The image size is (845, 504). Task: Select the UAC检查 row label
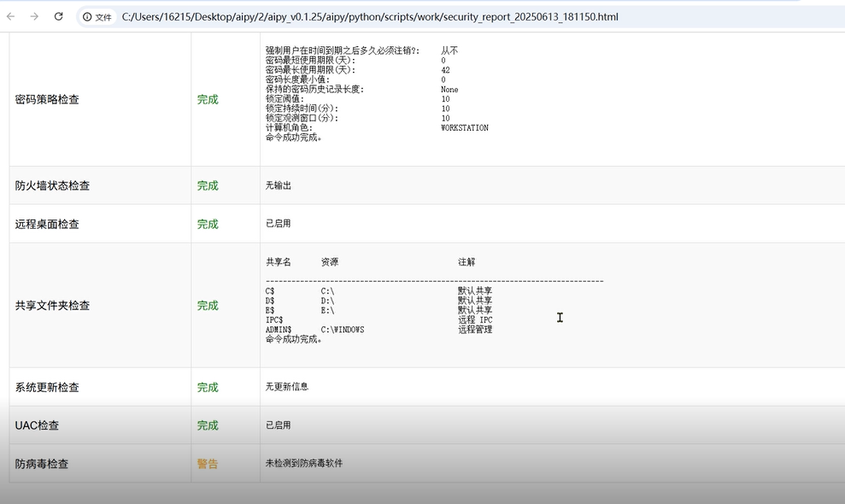click(x=38, y=425)
